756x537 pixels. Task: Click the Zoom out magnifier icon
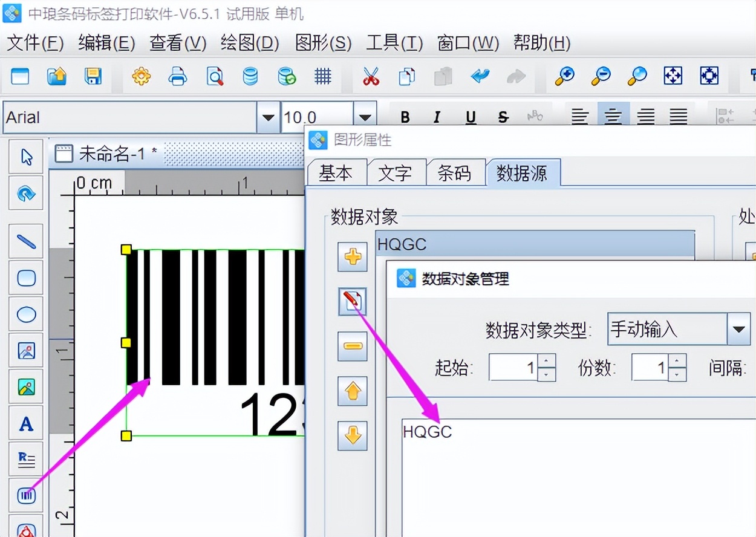[601, 76]
